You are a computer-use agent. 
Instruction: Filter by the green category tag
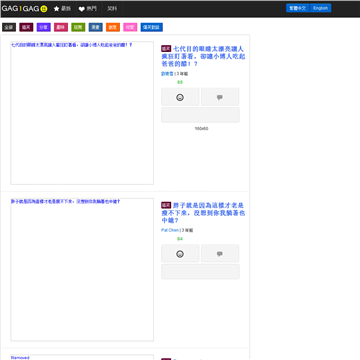point(78,27)
